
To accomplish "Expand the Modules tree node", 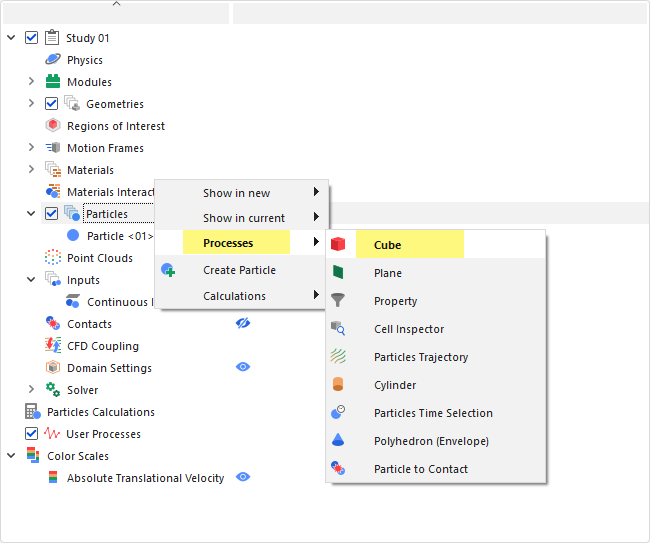I will (31, 82).
